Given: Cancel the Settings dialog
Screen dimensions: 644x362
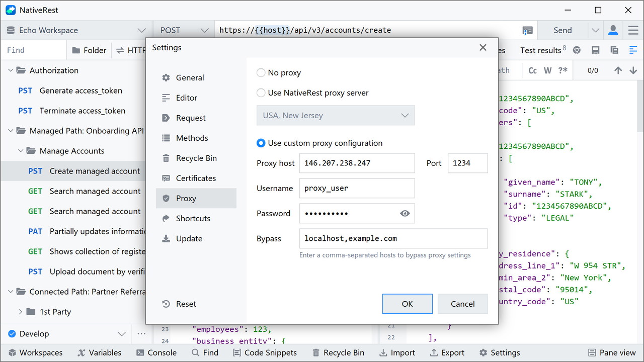Looking at the screenshot, I should click(x=462, y=304).
